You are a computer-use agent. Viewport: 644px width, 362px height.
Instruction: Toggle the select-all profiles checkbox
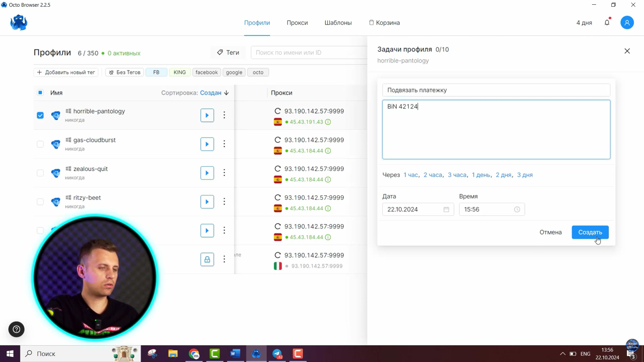click(x=40, y=93)
